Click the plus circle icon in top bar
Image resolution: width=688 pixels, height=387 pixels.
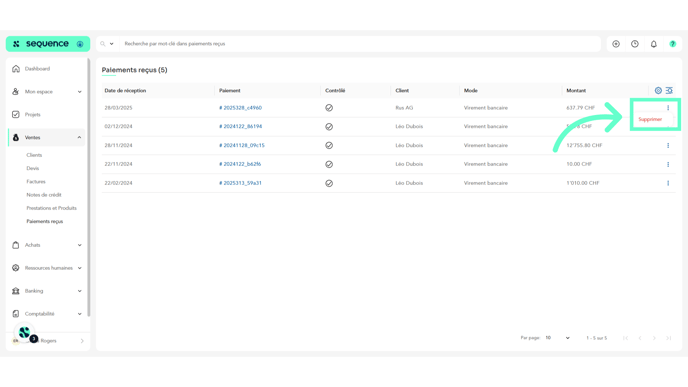pos(616,44)
